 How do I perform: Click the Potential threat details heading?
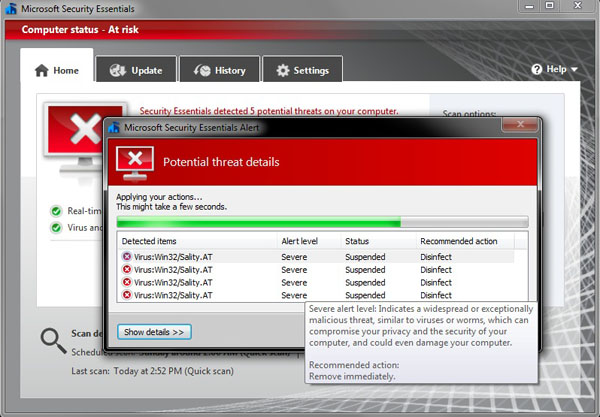pos(221,162)
